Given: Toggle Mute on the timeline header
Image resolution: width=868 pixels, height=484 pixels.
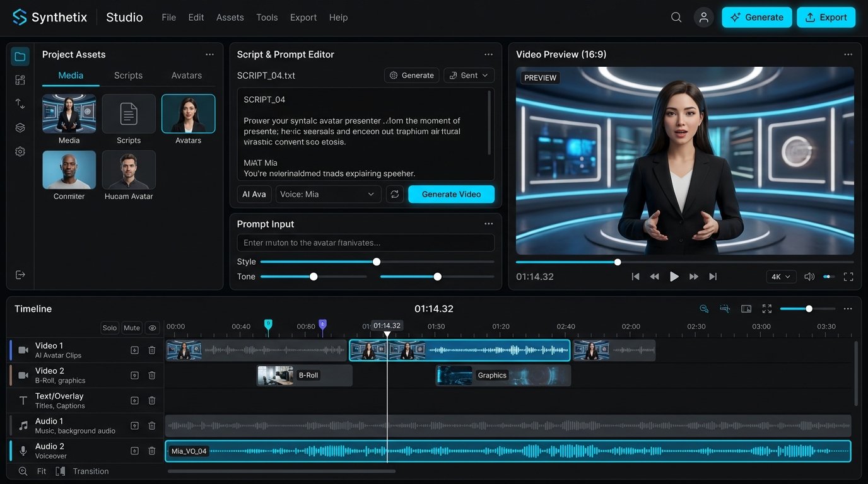Looking at the screenshot, I should pos(132,328).
